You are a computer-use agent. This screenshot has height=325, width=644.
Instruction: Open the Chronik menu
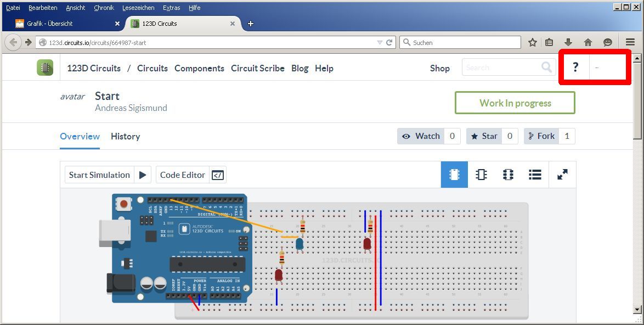point(104,8)
